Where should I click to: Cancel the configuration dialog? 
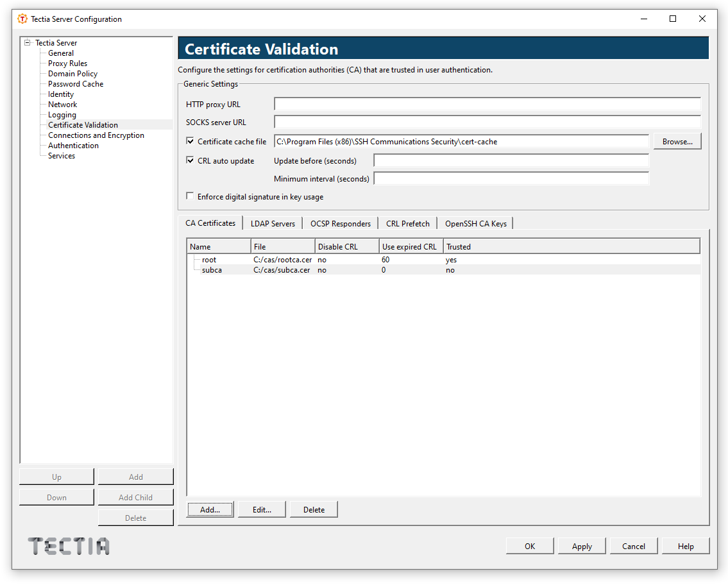click(634, 546)
